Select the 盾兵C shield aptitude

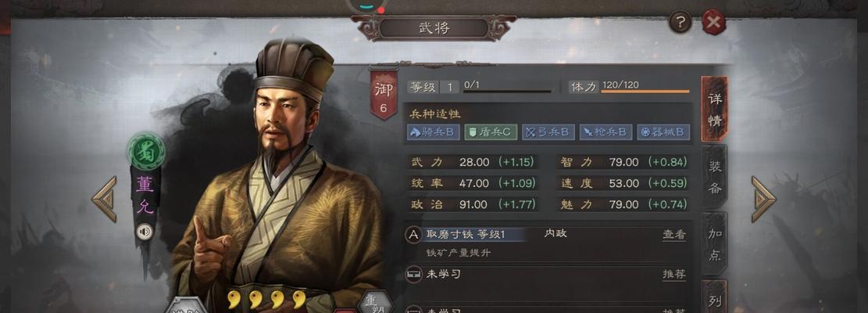point(491,131)
